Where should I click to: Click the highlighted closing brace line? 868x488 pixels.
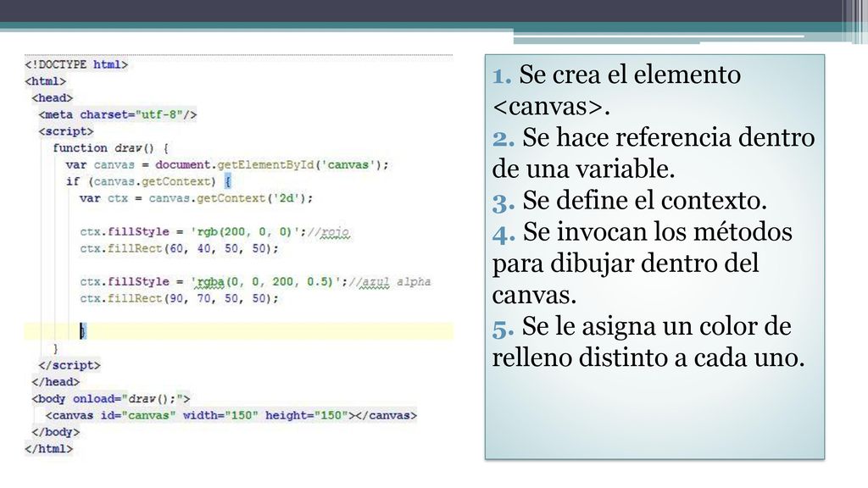pyautogui.click(x=238, y=331)
